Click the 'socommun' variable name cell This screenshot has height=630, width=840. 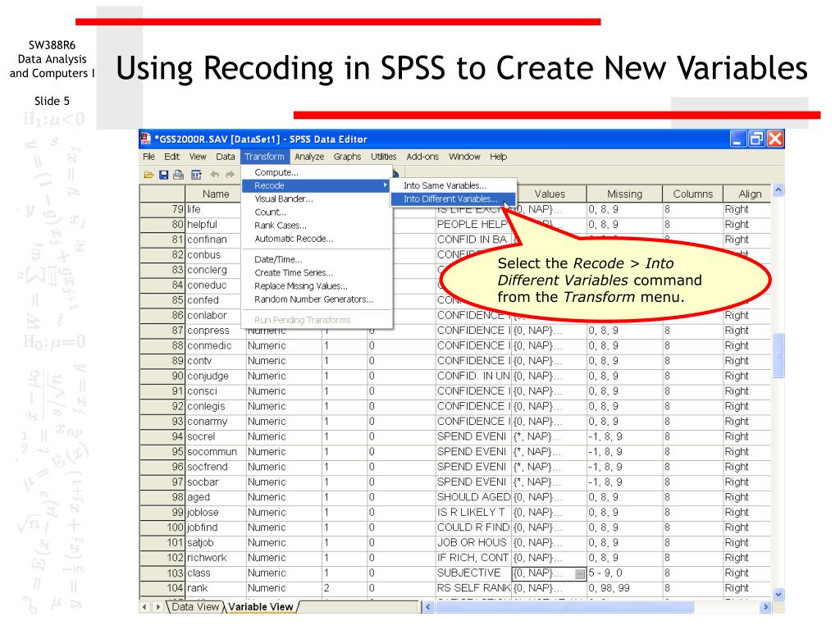216,452
